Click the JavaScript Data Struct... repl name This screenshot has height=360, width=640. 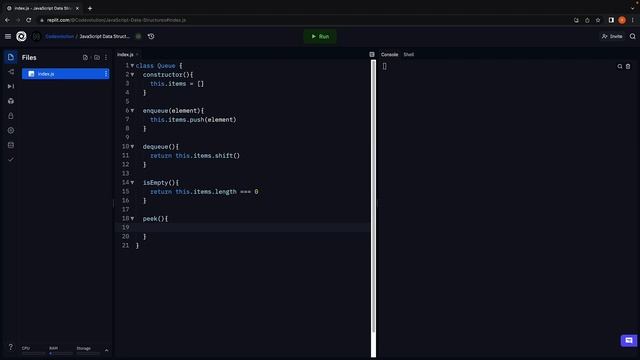click(104, 36)
